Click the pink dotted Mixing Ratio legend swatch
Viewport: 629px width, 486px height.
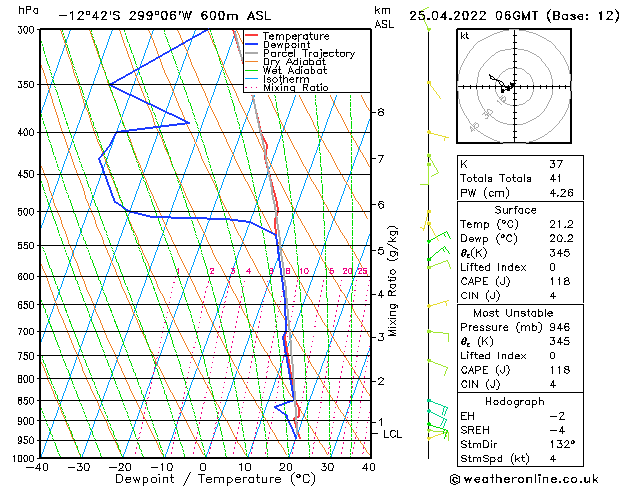point(251,87)
